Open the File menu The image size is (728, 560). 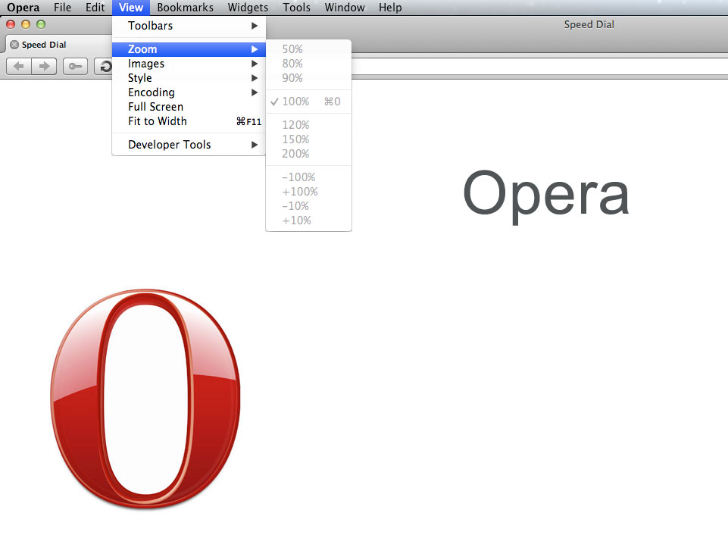coord(62,8)
